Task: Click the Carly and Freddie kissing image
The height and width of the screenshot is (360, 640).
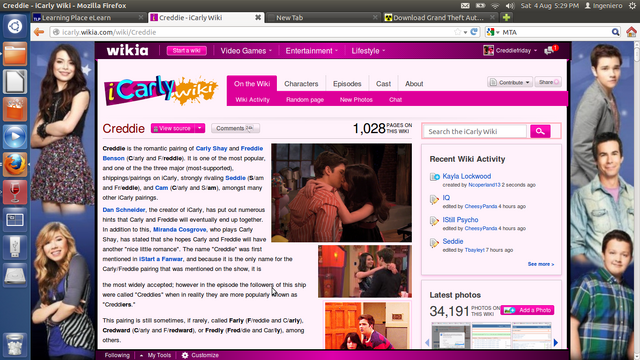Action: tap(341, 193)
